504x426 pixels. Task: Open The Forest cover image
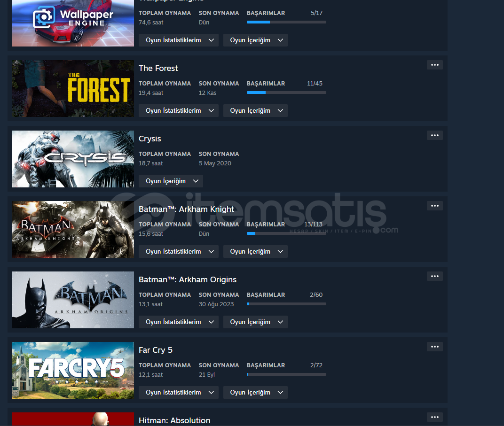[x=73, y=89]
